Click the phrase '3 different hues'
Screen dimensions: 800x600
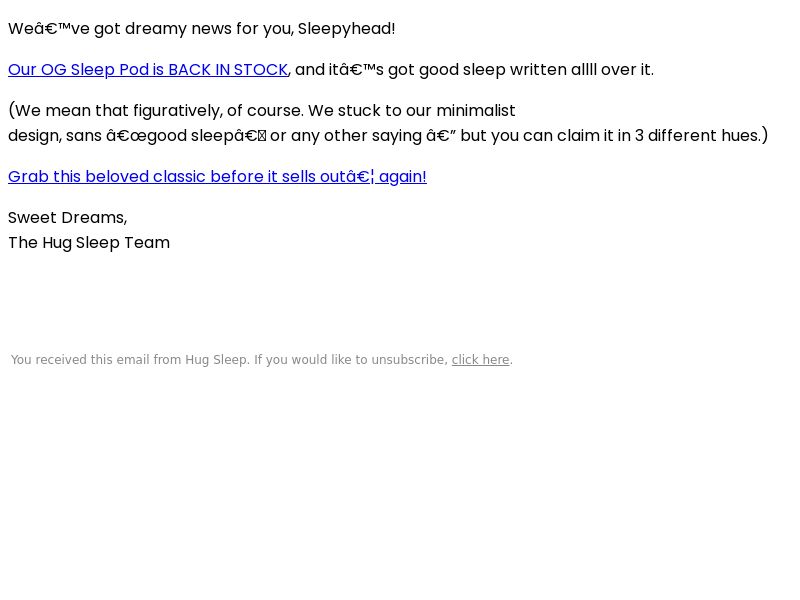(697, 136)
